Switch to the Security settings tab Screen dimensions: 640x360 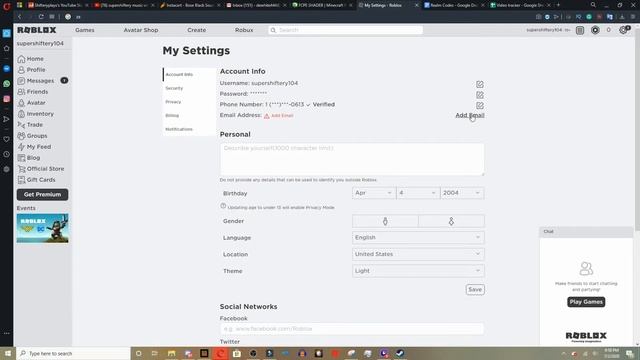point(189,88)
